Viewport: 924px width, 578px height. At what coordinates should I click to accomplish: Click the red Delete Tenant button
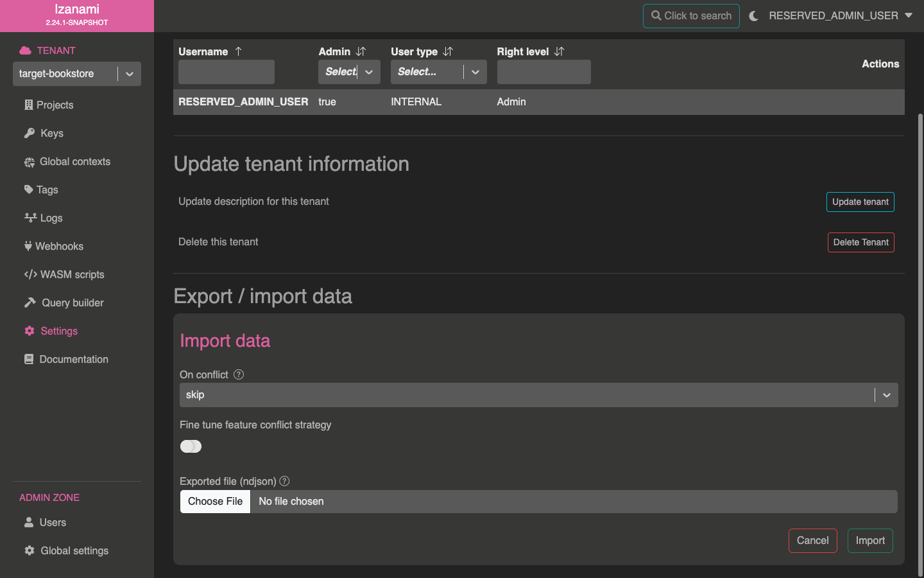coord(861,242)
